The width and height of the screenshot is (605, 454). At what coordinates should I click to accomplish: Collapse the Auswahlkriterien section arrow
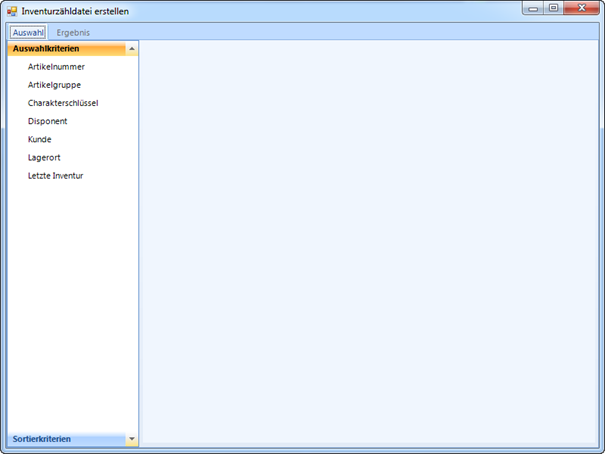(x=132, y=49)
